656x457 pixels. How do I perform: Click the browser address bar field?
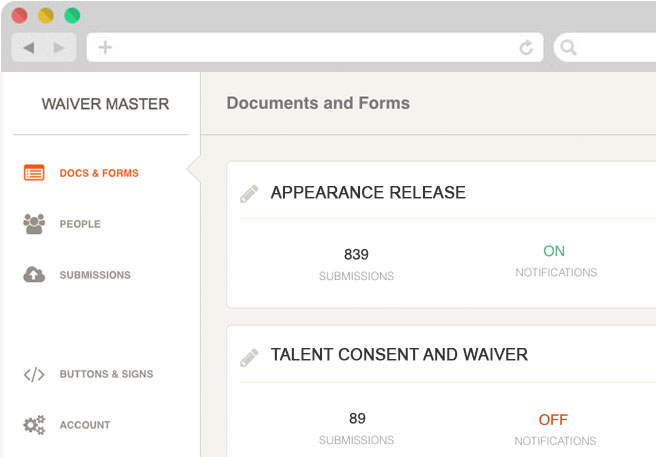(x=315, y=47)
